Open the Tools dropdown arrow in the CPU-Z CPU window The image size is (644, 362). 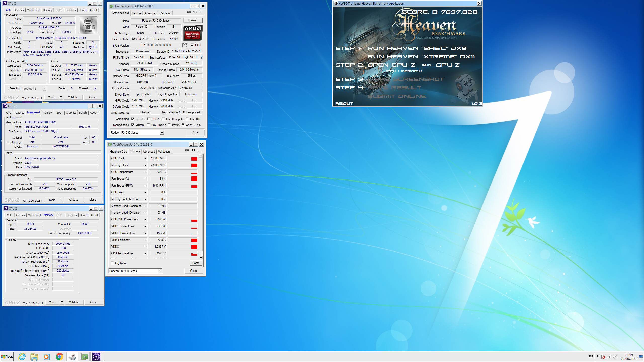tap(60, 97)
